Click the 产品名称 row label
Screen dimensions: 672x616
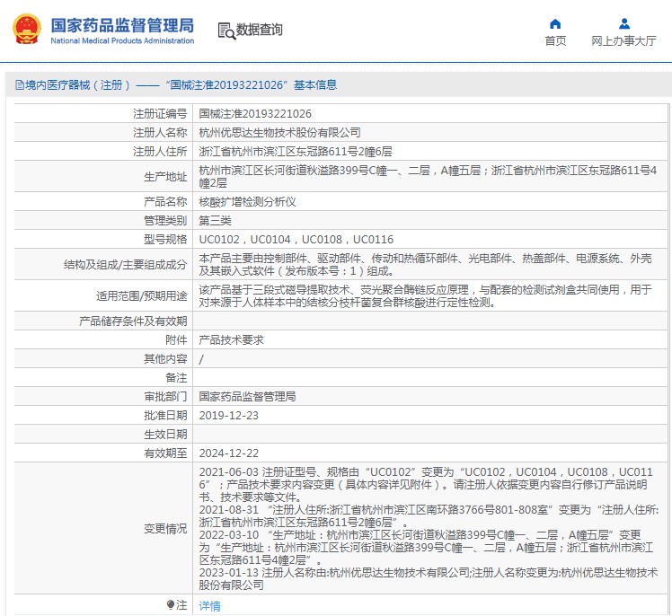(x=165, y=202)
